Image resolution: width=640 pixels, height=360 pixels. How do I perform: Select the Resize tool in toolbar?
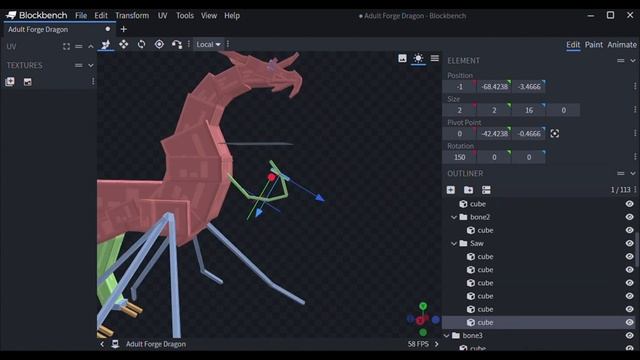click(123, 44)
